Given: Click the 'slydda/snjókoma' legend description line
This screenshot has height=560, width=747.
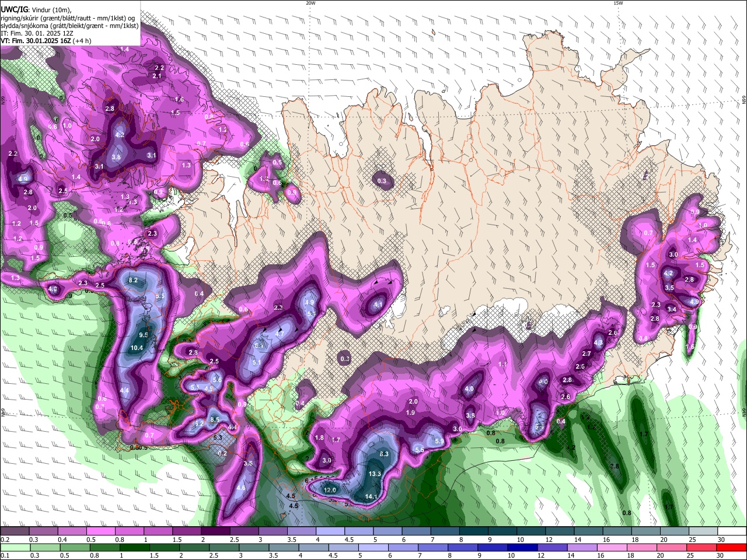Looking at the screenshot, I should [x=69, y=25].
